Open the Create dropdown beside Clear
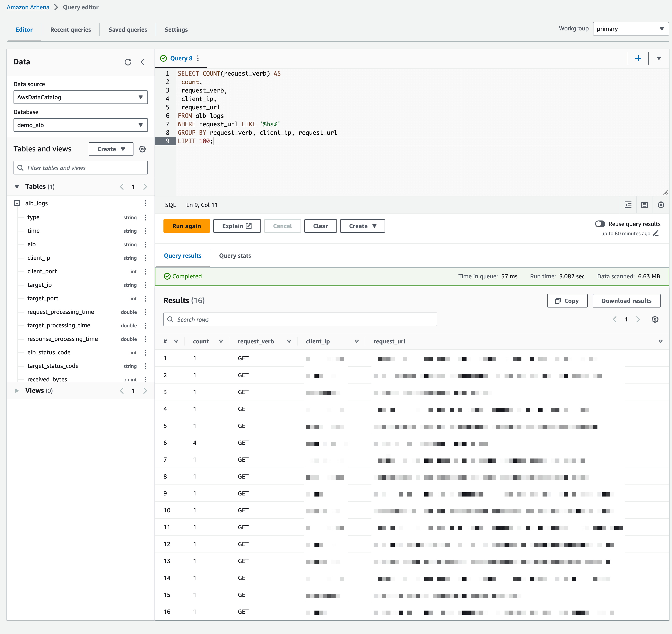Viewport: 672px width, 634px height. coord(362,226)
